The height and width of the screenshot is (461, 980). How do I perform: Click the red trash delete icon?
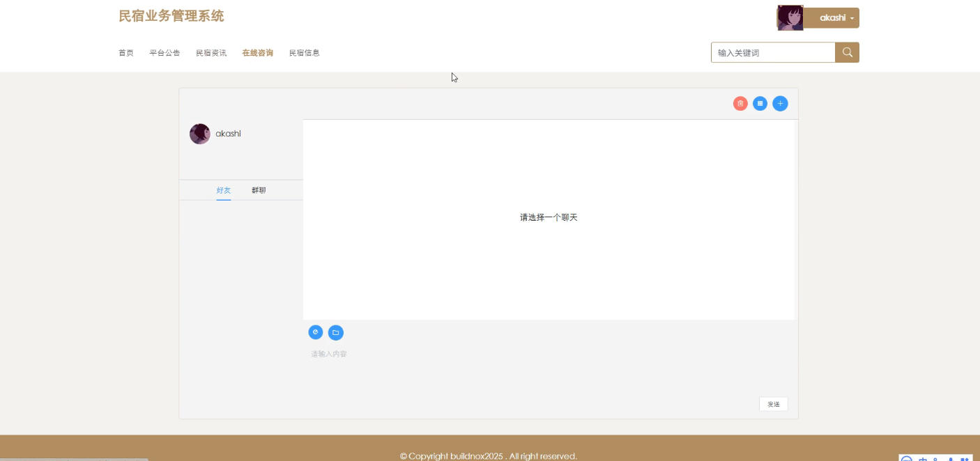click(740, 104)
